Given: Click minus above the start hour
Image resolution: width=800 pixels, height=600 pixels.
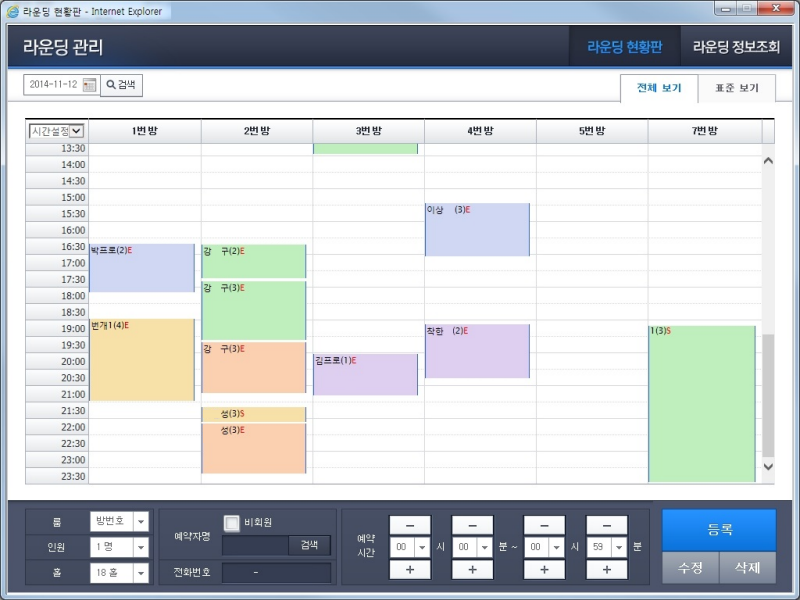Looking at the screenshot, I should click(410, 526).
